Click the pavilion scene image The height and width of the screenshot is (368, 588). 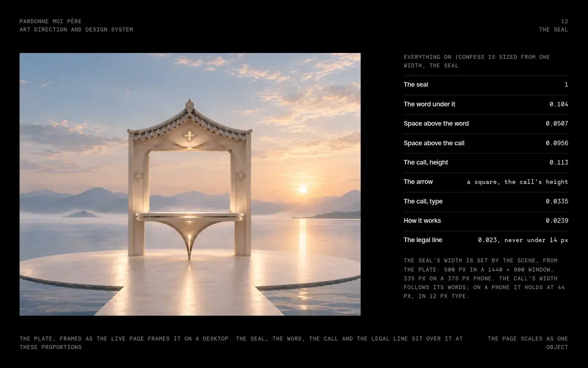(x=190, y=184)
